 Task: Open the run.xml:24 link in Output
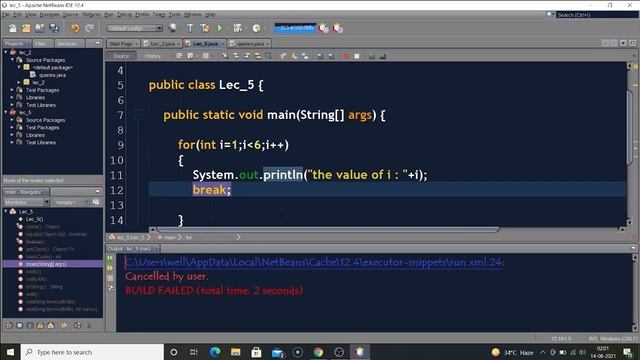313,262
